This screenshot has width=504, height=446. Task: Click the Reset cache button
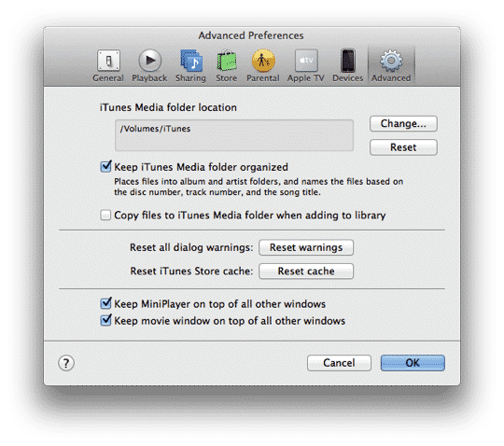tap(306, 272)
